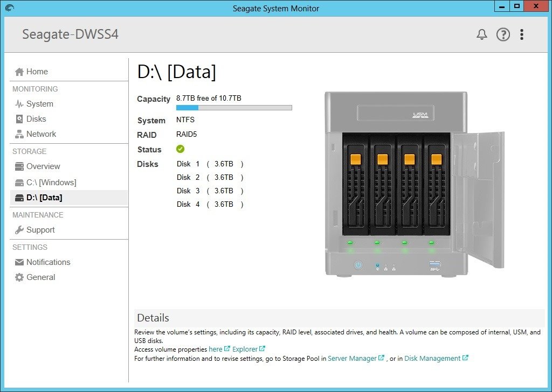Screen dimensions: 552x392
Task: Click external-link icon next to 'here'
Action: [227, 349]
